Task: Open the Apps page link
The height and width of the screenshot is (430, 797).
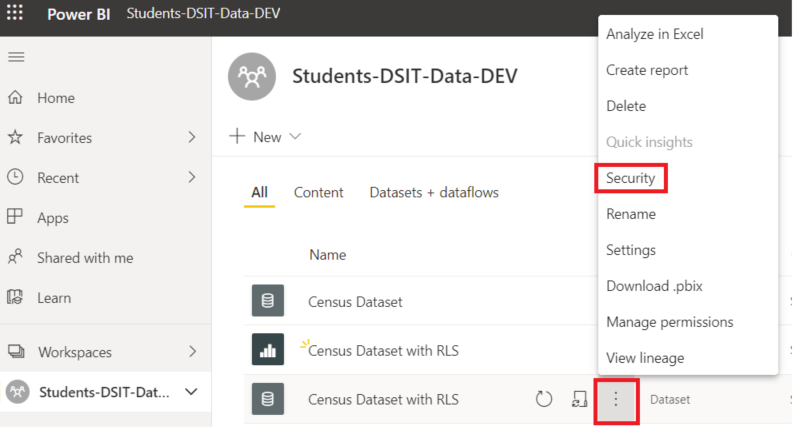Action: pos(53,218)
